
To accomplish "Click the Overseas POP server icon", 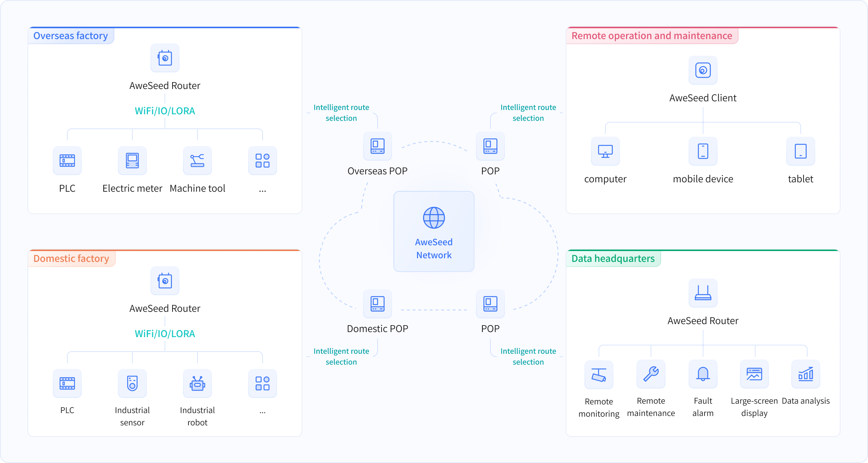I will coord(378,146).
